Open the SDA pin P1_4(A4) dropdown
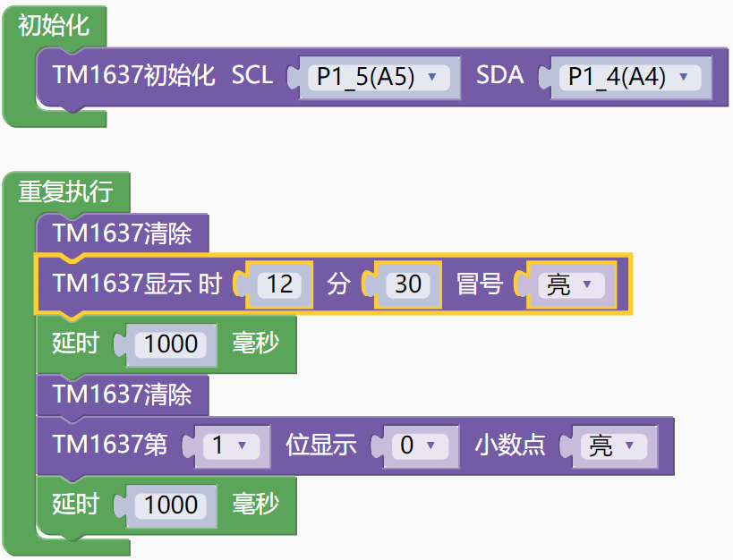Screen dimensions: 733x560 [x=630, y=77]
